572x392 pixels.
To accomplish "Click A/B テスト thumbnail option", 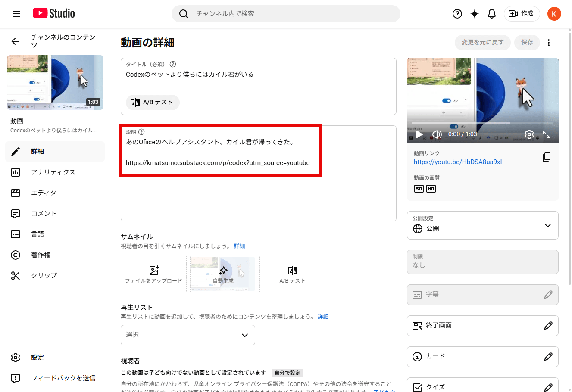I will (x=292, y=274).
